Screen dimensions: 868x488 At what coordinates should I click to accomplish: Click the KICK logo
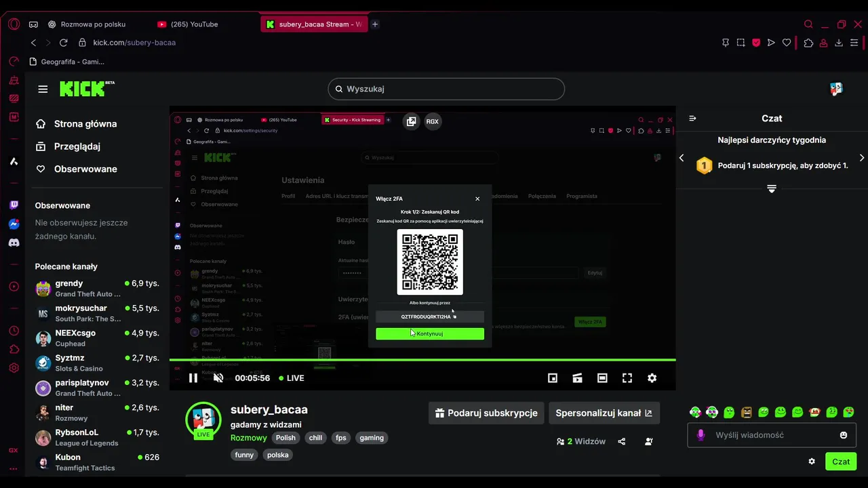pyautogui.click(x=87, y=89)
